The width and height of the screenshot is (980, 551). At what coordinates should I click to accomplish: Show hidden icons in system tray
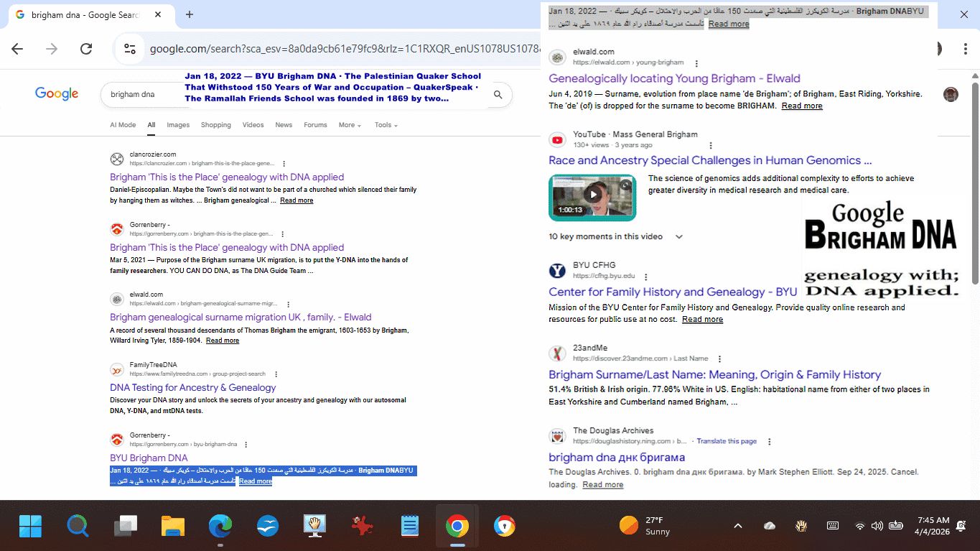click(737, 526)
